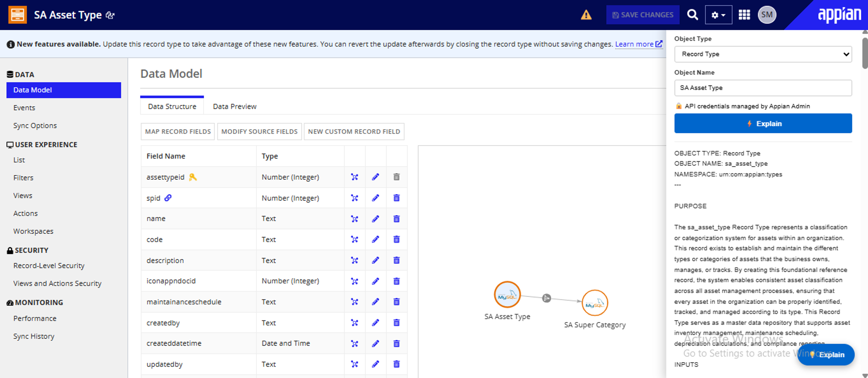Click the 'createddatetime' field name
The image size is (868, 378).
coord(174,343)
